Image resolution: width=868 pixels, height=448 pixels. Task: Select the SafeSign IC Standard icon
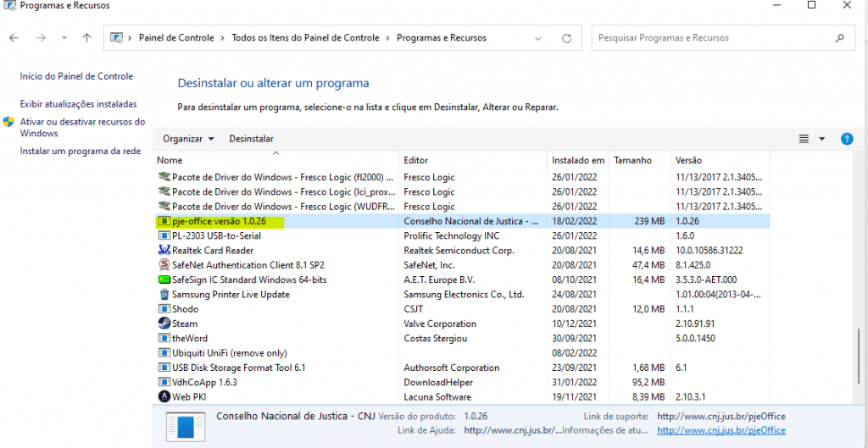(164, 279)
